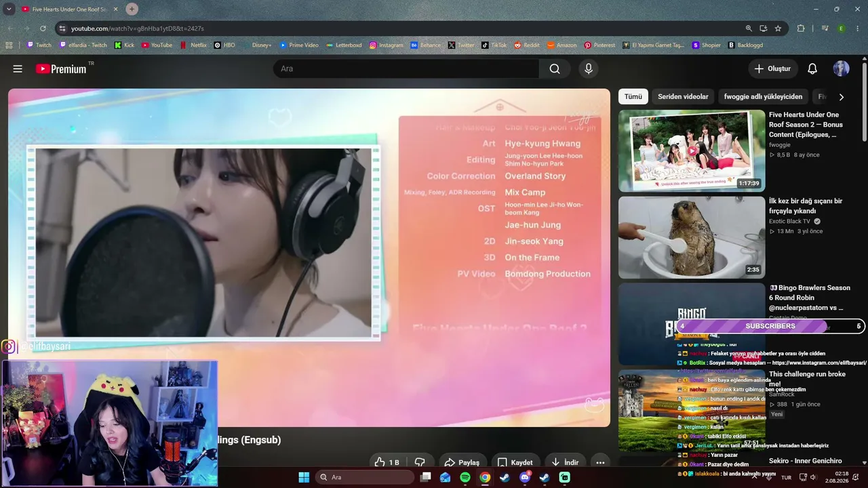
Task: Open Oluştur create menu
Action: tap(772, 68)
